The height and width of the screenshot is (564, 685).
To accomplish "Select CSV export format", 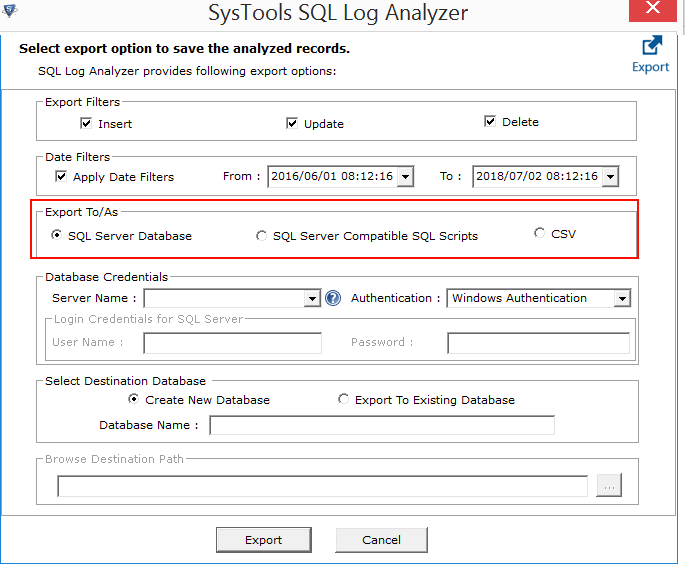I will 540,233.
